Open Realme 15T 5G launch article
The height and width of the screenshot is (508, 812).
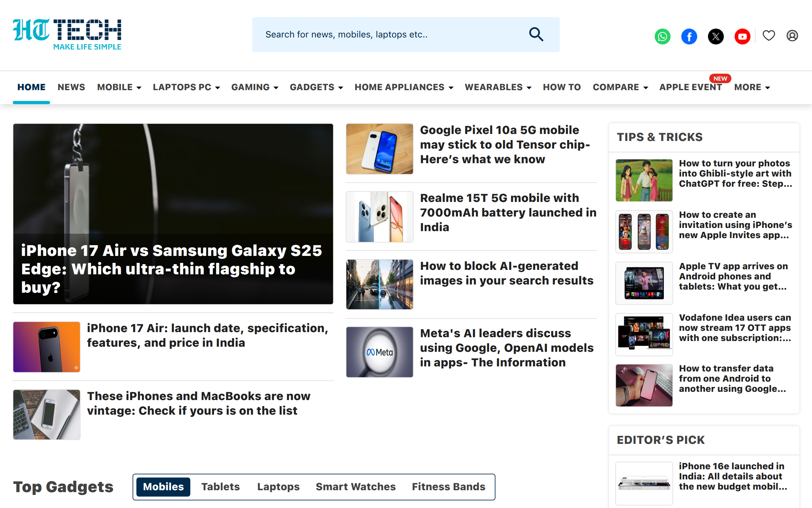(508, 212)
